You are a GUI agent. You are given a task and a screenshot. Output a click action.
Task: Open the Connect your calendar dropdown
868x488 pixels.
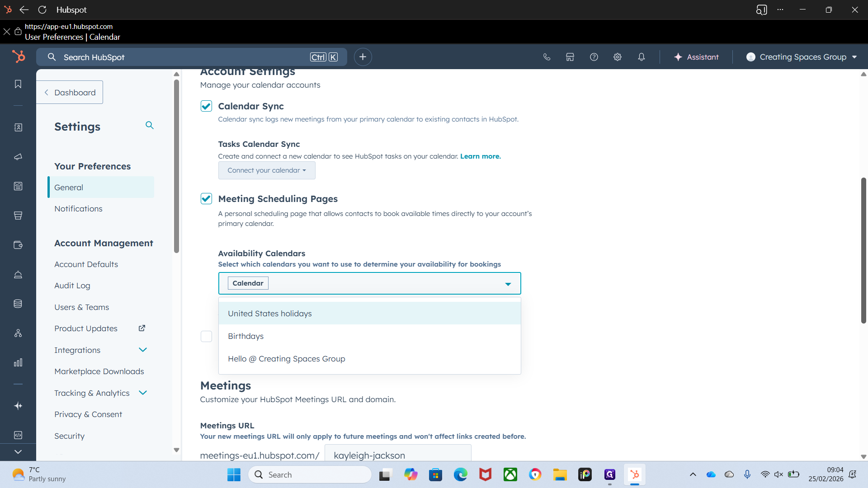pos(267,170)
